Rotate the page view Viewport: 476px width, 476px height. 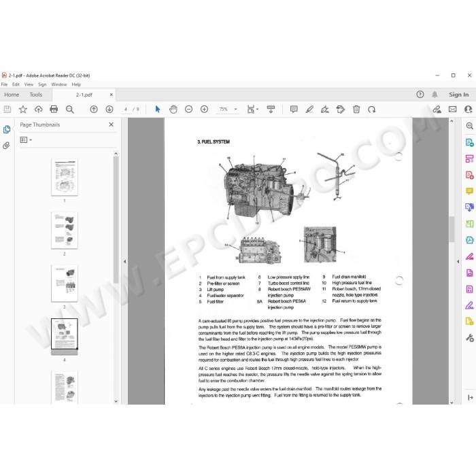coord(371,109)
